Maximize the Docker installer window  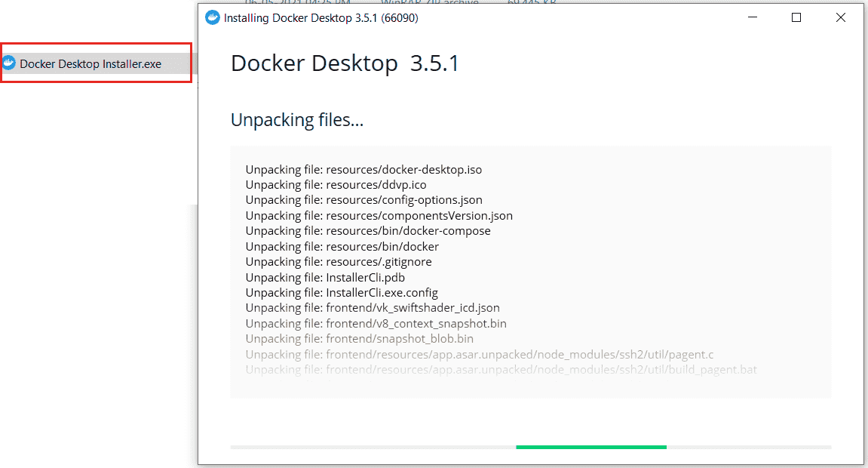click(x=796, y=17)
